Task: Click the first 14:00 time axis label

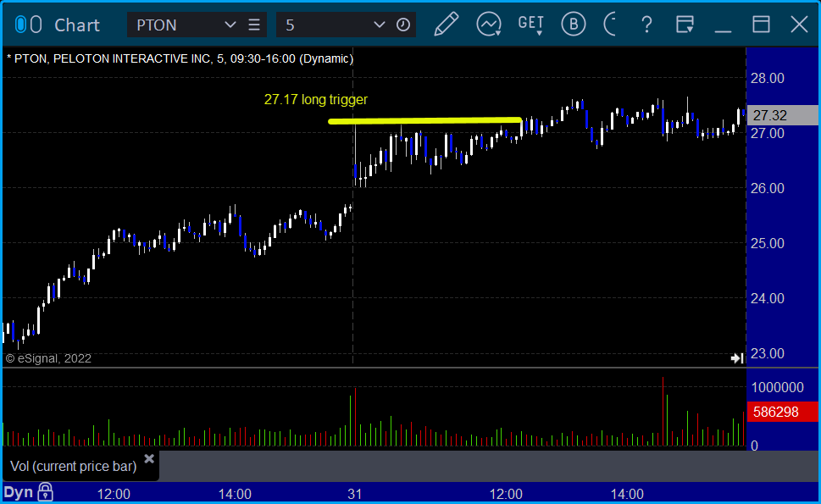Action: (235, 494)
